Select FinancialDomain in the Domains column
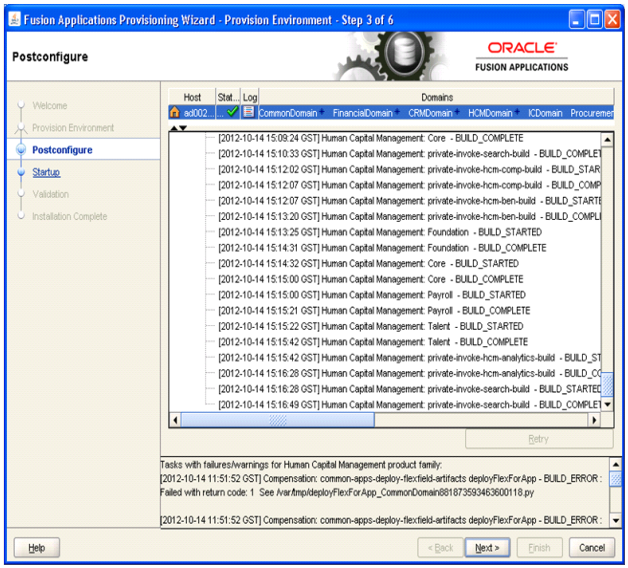Screen dimensions: 628x568 point(362,113)
